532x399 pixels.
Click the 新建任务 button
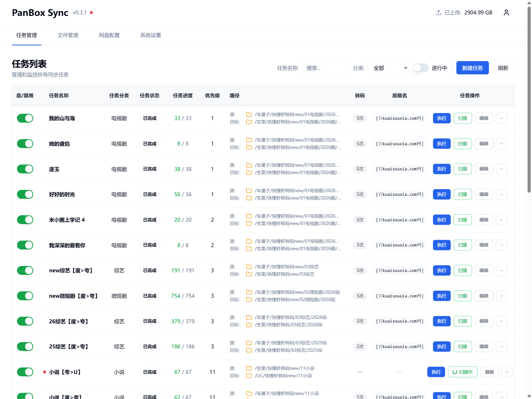point(472,68)
